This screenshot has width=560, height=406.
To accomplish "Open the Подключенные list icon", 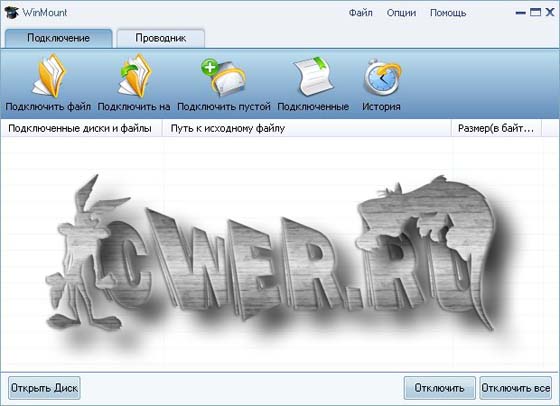I will click(x=313, y=76).
